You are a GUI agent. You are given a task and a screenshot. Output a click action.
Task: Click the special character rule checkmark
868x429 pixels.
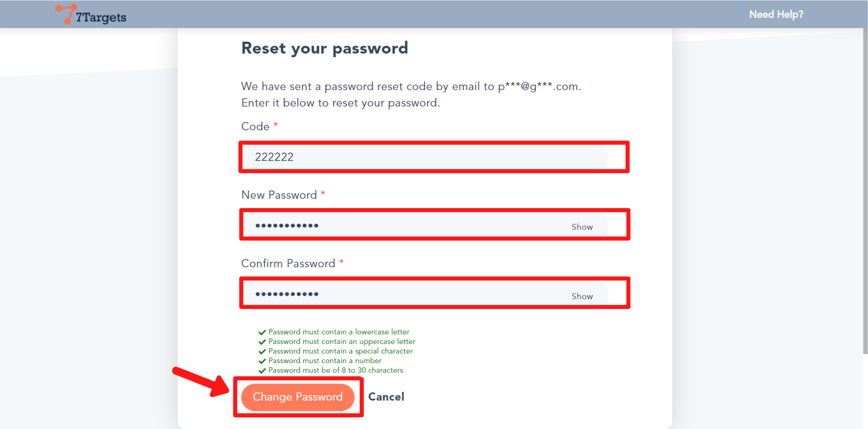(x=262, y=351)
